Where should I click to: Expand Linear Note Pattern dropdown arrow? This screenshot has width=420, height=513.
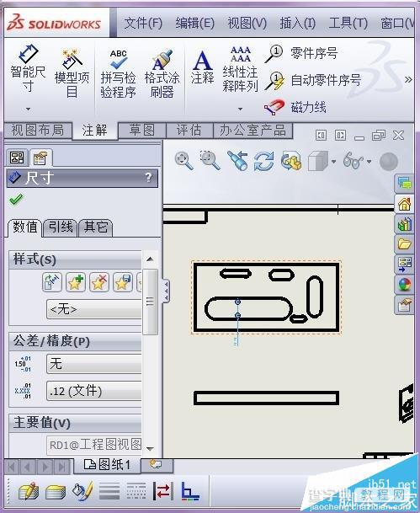pos(240,109)
